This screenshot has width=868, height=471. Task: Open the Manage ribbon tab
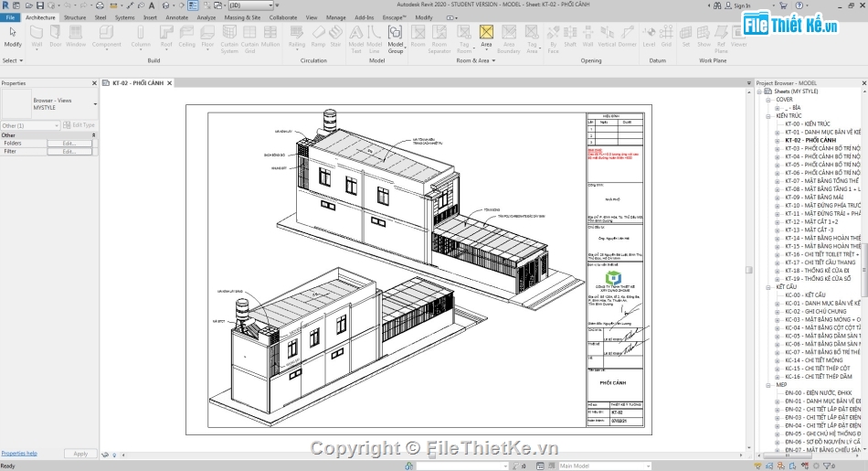point(335,17)
